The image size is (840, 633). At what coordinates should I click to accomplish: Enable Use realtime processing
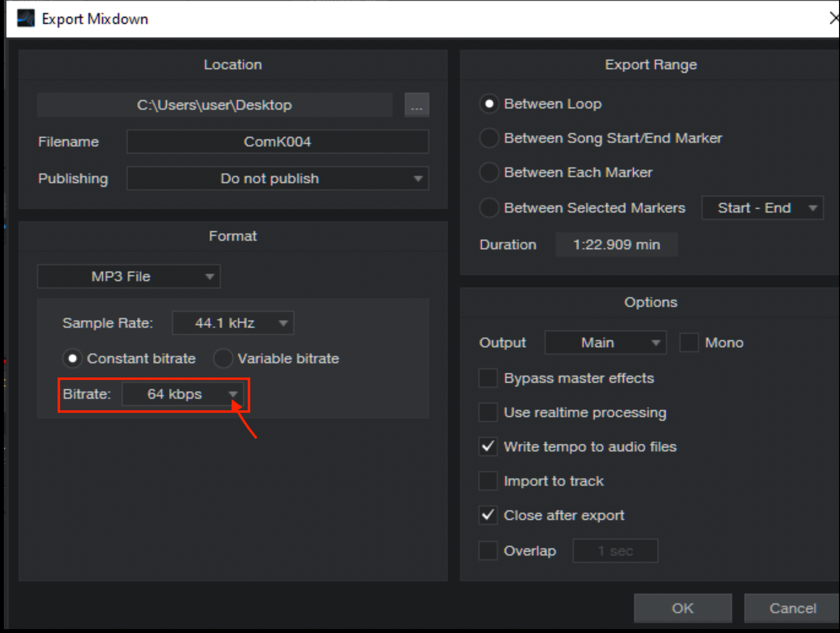488,413
